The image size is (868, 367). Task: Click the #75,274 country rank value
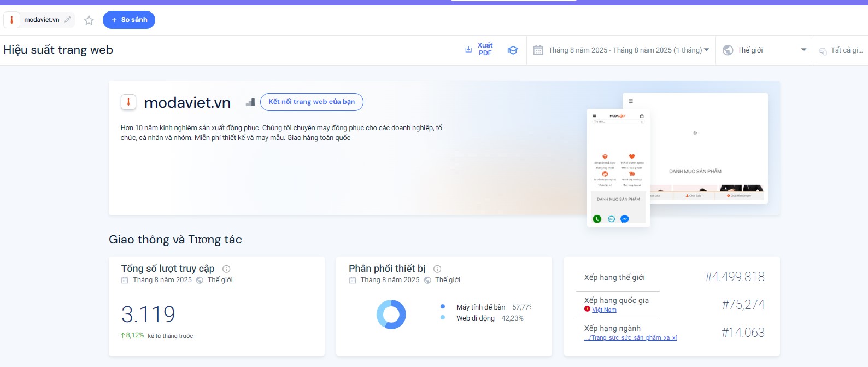[x=743, y=305]
